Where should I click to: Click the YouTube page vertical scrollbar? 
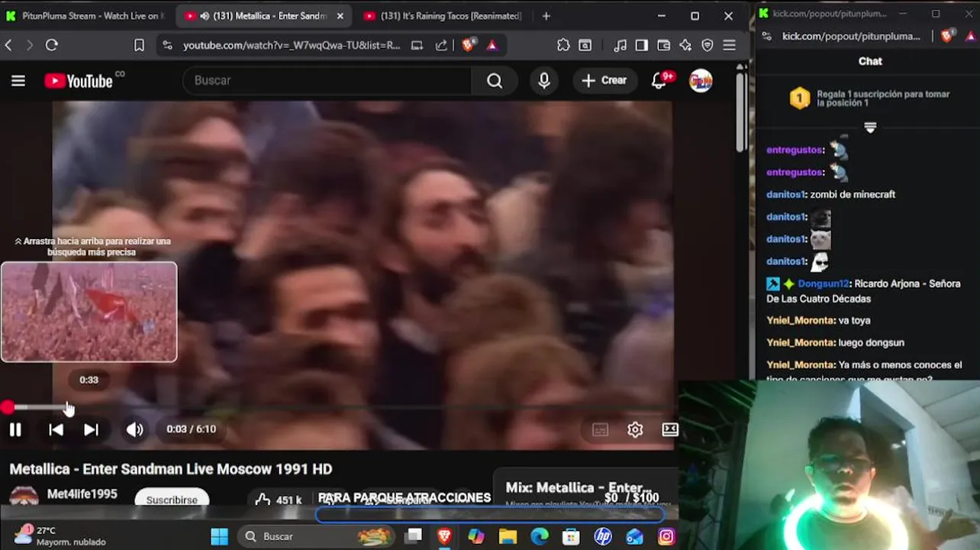pyautogui.click(x=741, y=112)
